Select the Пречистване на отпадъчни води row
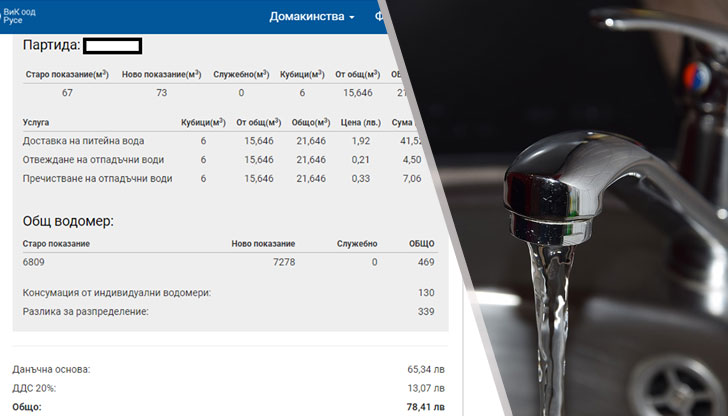This screenshot has height=416, width=728. click(97, 179)
